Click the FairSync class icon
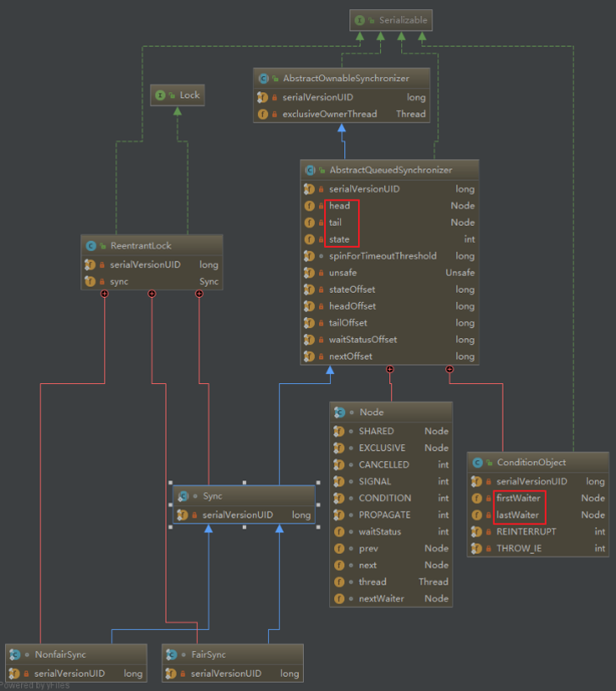Image resolution: width=616 pixels, height=691 pixels. [x=172, y=655]
